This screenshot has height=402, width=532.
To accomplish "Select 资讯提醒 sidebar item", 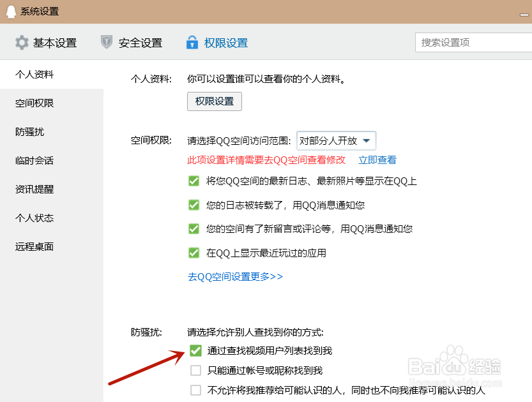I will [52, 189].
